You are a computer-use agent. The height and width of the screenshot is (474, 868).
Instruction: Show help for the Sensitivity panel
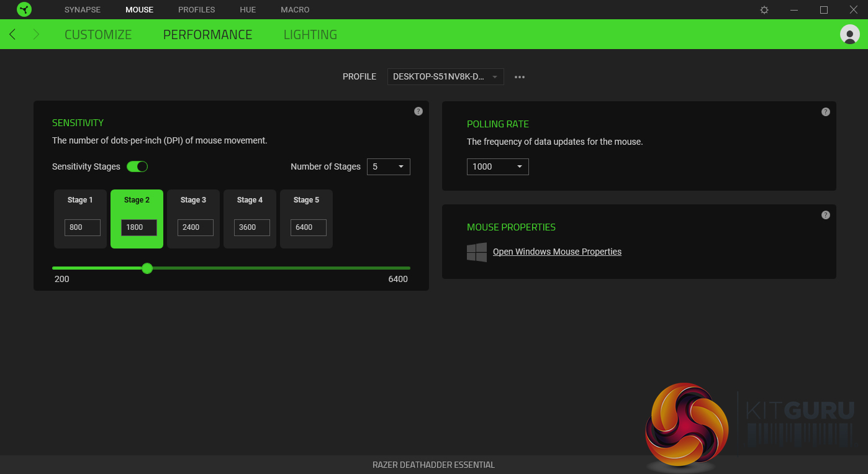pos(418,111)
